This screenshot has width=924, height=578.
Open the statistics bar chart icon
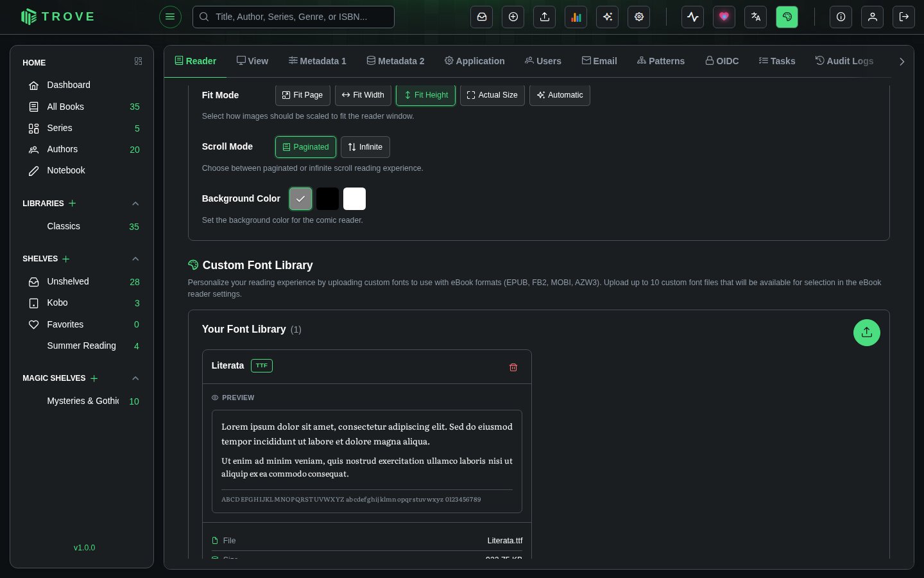576,17
